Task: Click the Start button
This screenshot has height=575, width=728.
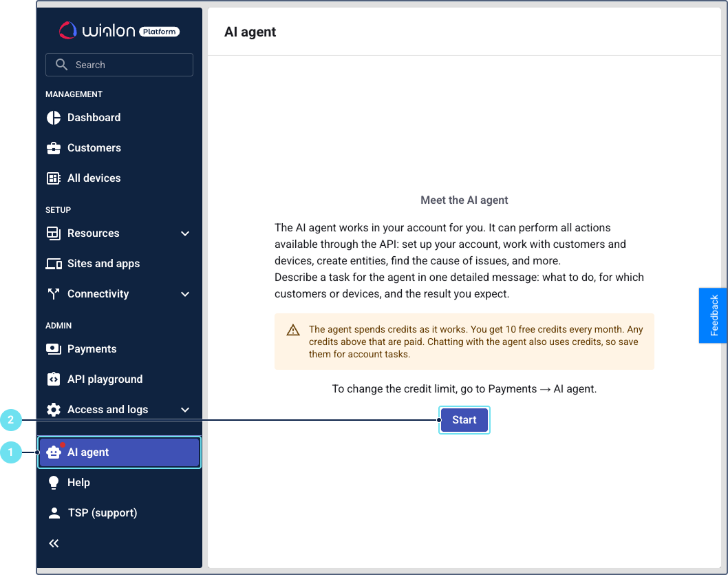Action: pyautogui.click(x=464, y=420)
